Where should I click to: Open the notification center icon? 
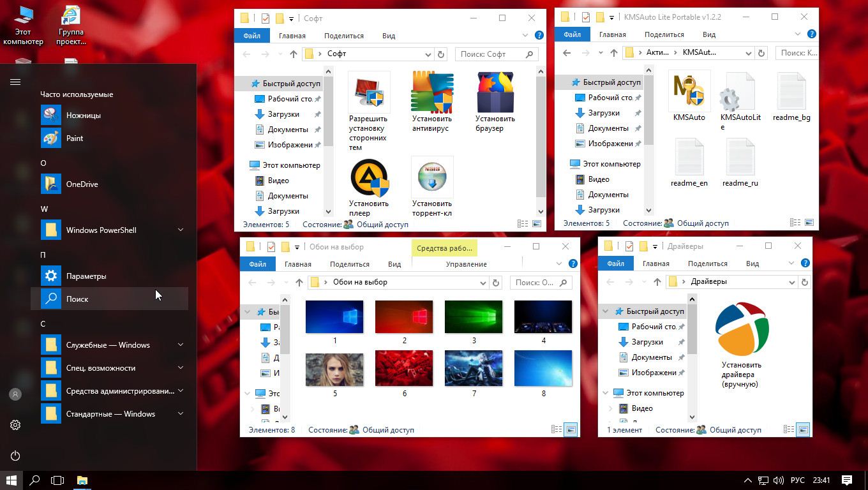847,480
